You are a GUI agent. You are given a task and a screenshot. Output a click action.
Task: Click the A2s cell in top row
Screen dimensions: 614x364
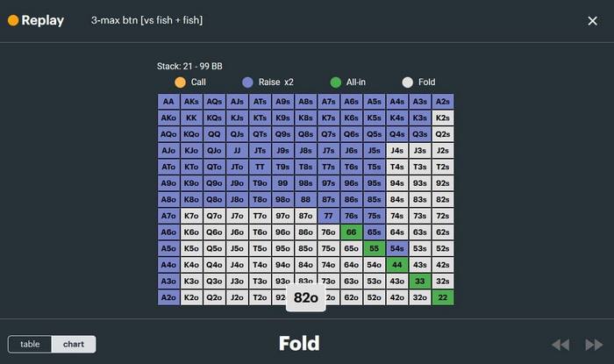pyautogui.click(x=443, y=101)
